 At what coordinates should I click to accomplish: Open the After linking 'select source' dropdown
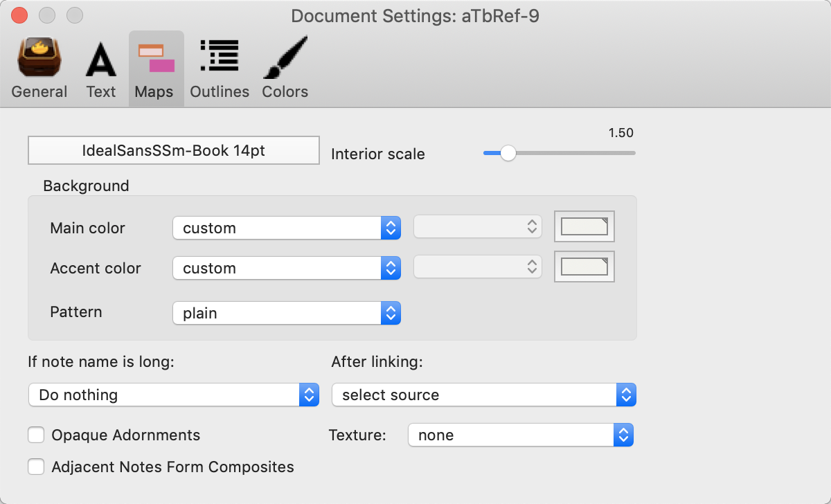coord(483,395)
